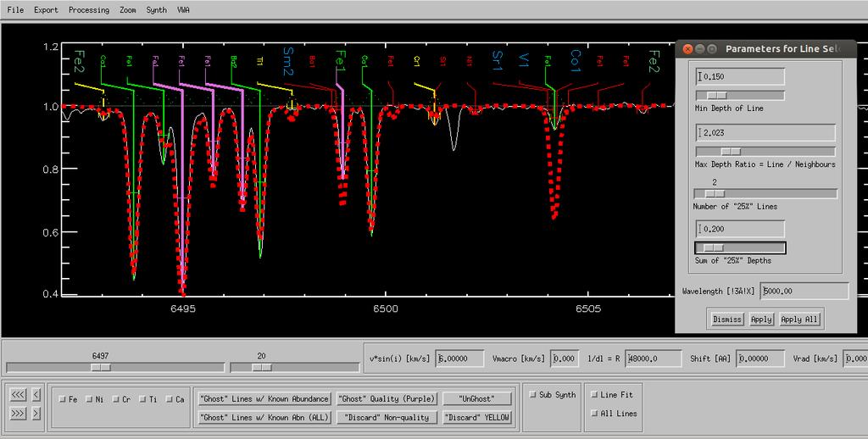
Task: Click Apply All in the parameters dialog
Action: tap(798, 320)
